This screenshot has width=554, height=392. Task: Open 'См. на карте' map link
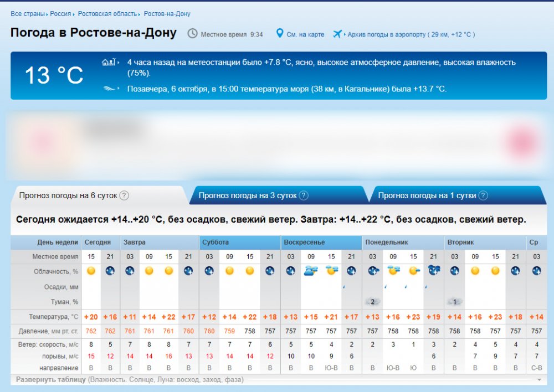(305, 34)
